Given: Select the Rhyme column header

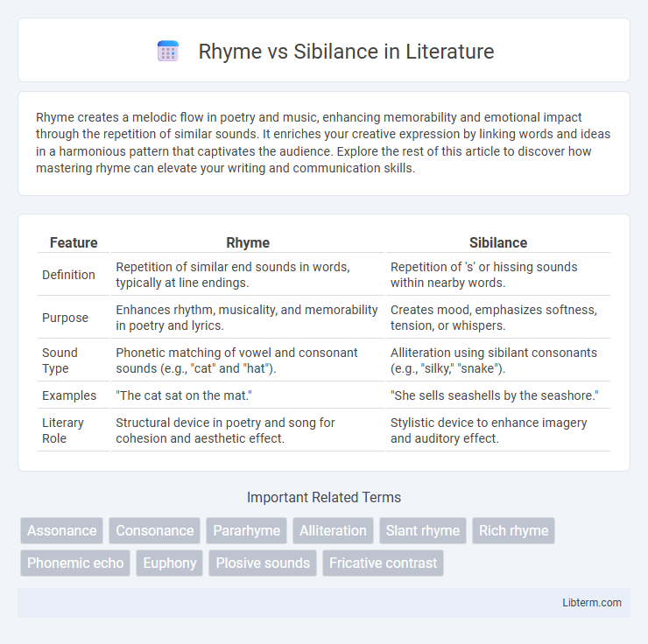Looking at the screenshot, I should [248, 242].
